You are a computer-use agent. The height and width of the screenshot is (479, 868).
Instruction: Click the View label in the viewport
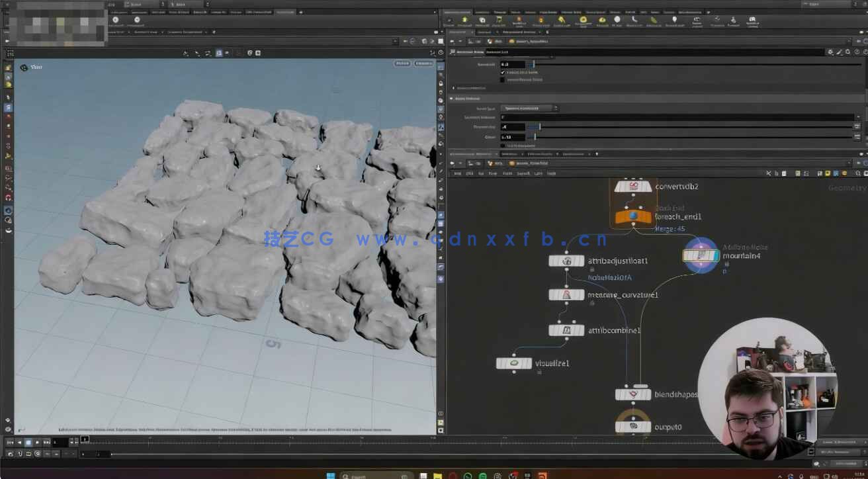(x=36, y=67)
